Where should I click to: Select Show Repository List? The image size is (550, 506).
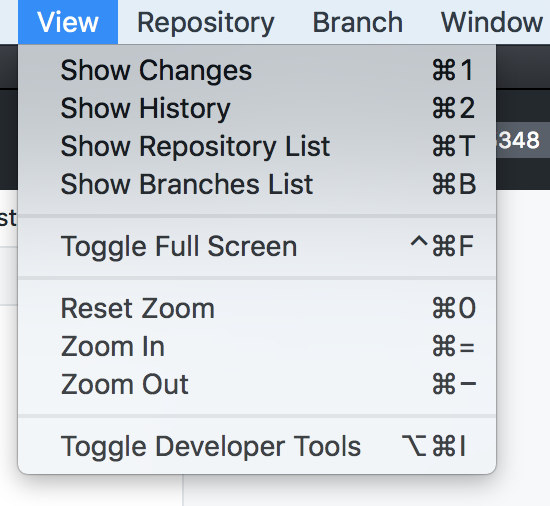(x=257, y=146)
